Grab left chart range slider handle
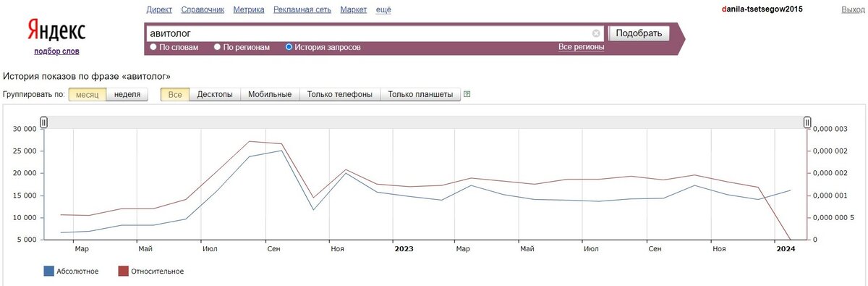Viewport: 868px width, 286px height. 43,123
